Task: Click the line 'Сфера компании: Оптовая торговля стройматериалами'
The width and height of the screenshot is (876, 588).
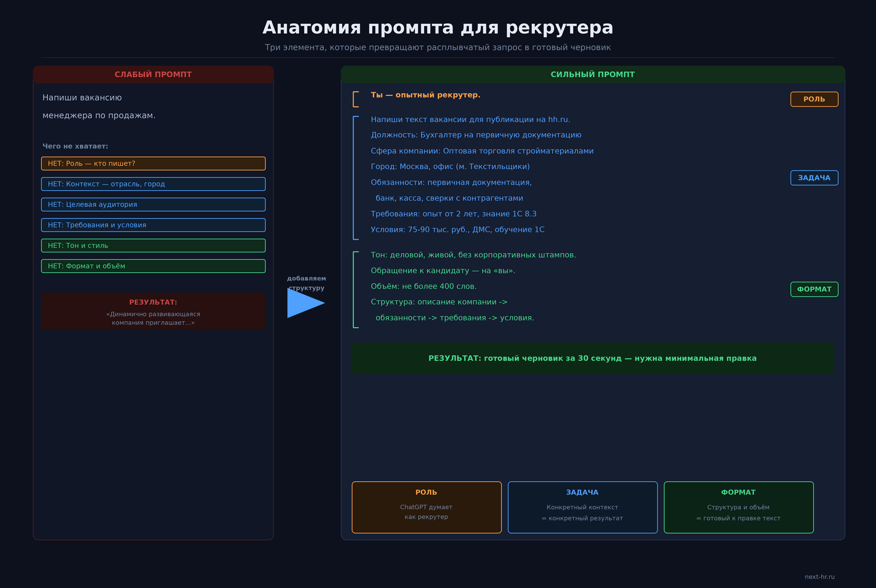Action: click(x=482, y=151)
